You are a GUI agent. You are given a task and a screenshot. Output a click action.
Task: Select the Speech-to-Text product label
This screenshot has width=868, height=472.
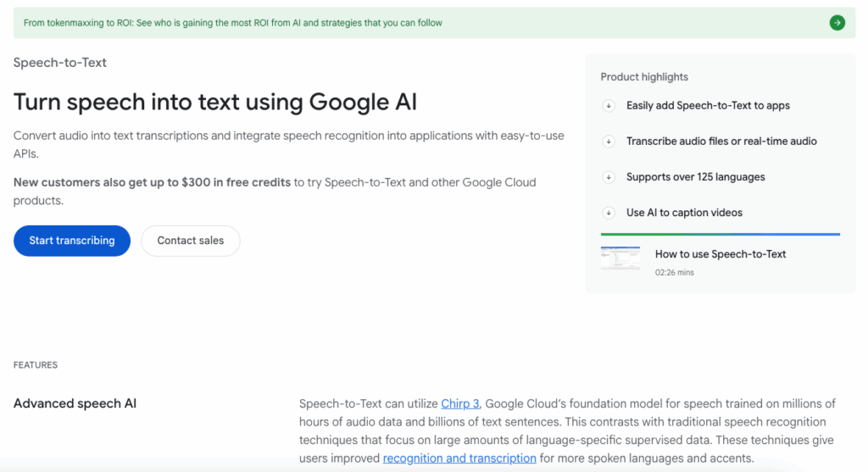[x=60, y=63]
